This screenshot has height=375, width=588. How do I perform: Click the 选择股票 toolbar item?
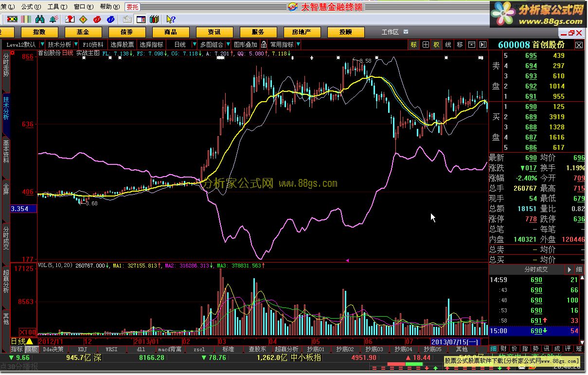click(x=122, y=44)
